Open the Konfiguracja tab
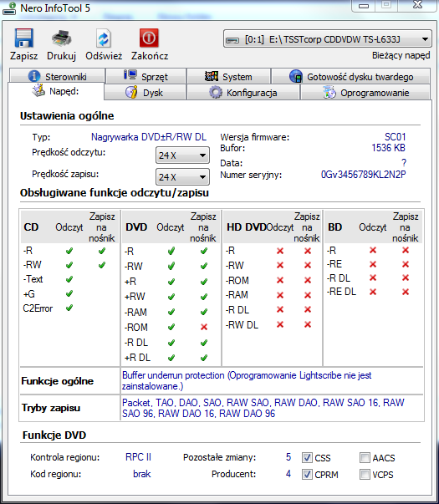Image resolution: width=439 pixels, height=504 pixels. point(242,93)
